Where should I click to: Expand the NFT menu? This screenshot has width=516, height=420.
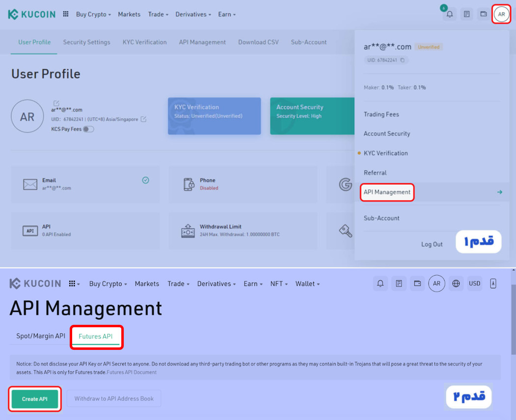(x=279, y=284)
